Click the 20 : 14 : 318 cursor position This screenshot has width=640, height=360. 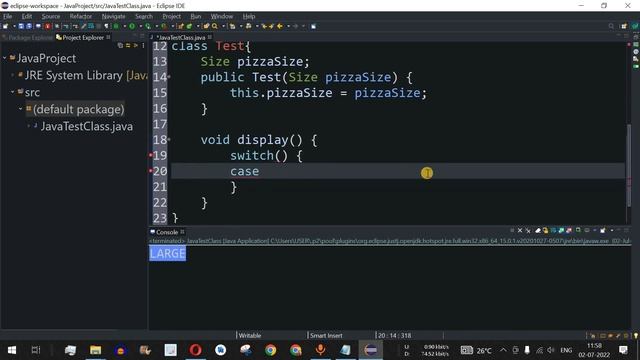point(394,336)
